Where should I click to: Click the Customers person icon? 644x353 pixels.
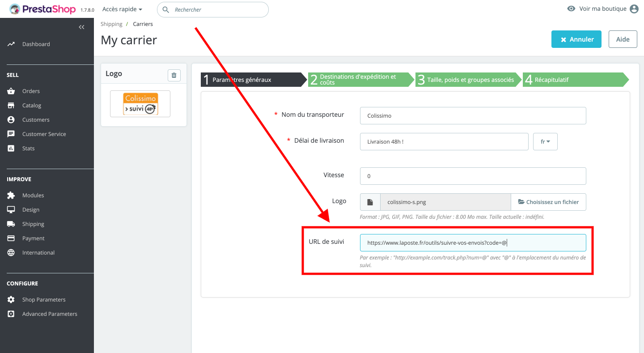pyautogui.click(x=11, y=120)
